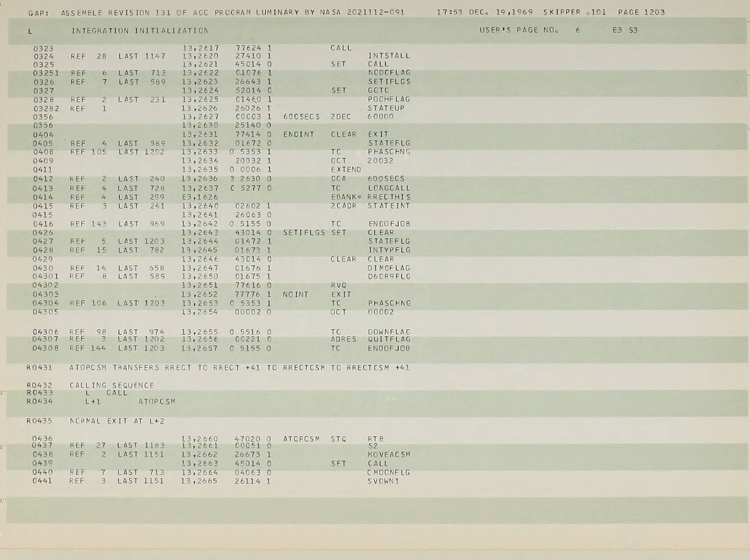Select the 'ADRES' opcode
Viewport: 750px width, 560px height.
tap(343, 339)
